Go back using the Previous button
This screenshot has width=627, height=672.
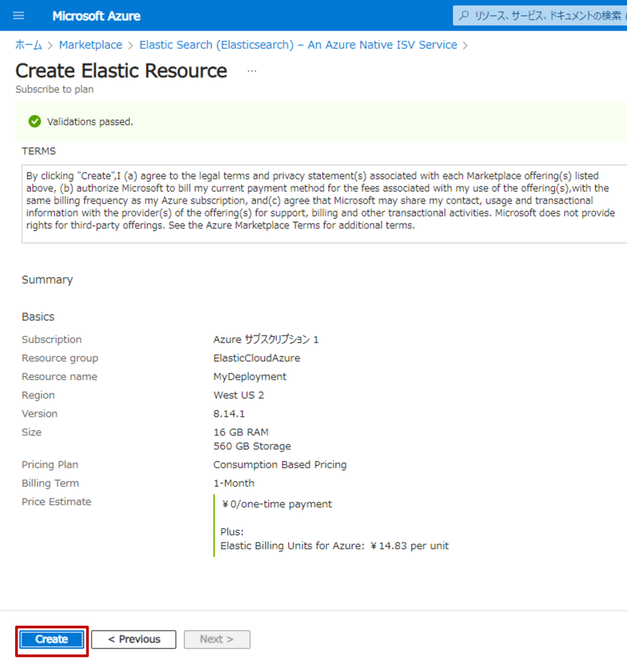click(x=133, y=639)
